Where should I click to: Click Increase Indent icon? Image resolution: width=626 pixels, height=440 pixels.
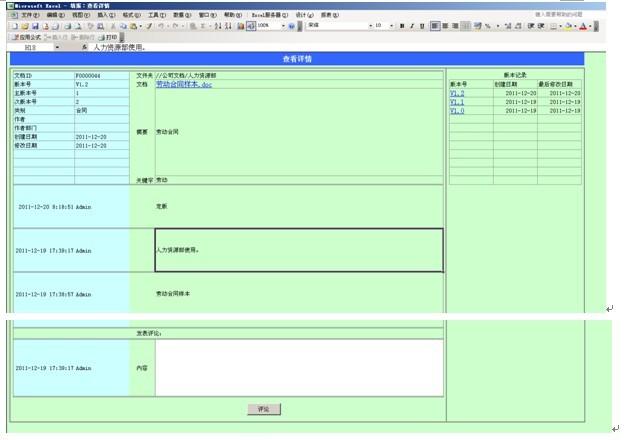click(x=541, y=26)
